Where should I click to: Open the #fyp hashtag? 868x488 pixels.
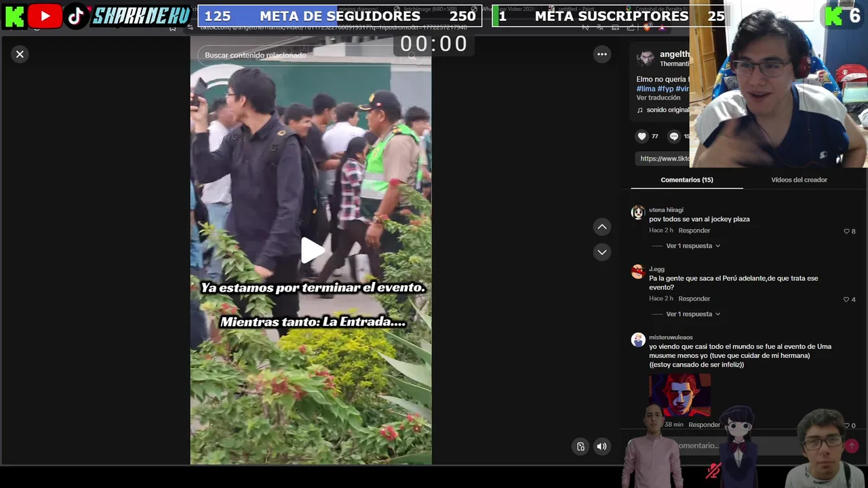pos(665,89)
